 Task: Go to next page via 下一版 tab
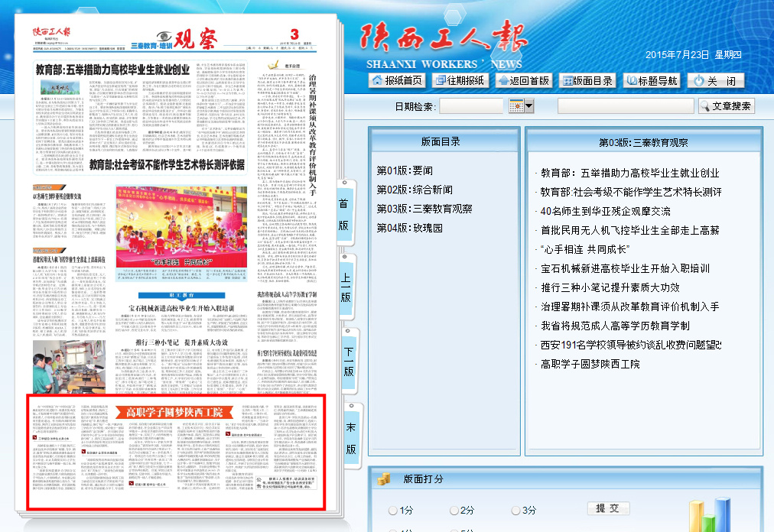click(x=349, y=361)
